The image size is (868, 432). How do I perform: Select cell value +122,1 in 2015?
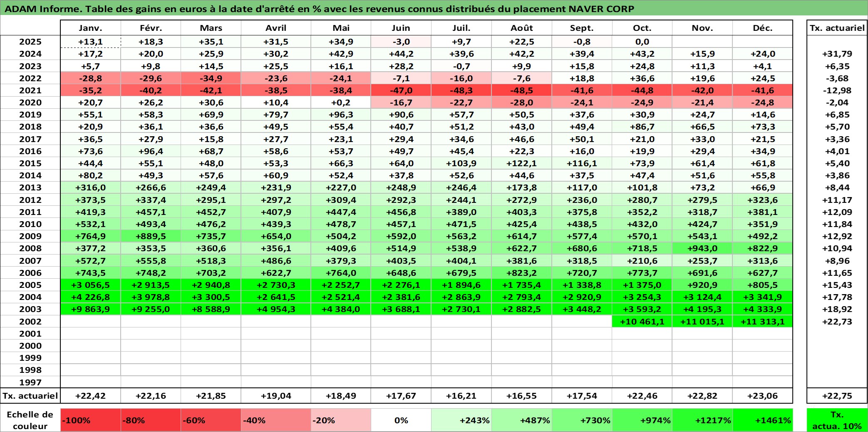(522, 163)
